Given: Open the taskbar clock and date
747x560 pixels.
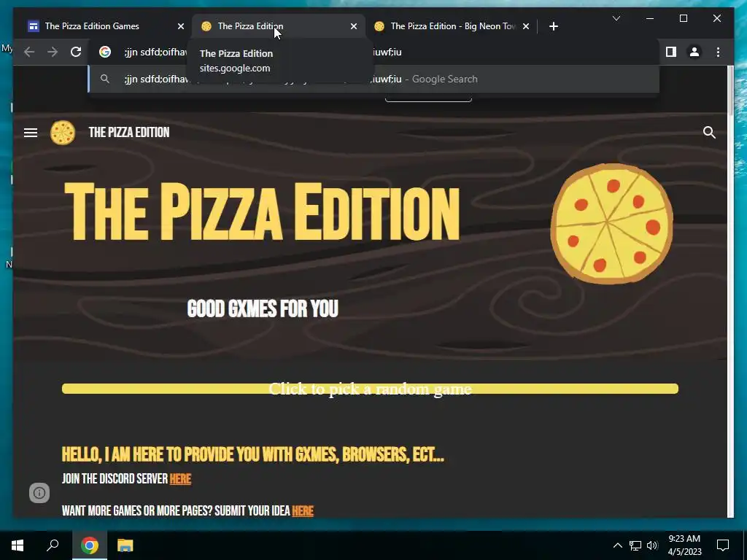Looking at the screenshot, I should pyautogui.click(x=684, y=545).
